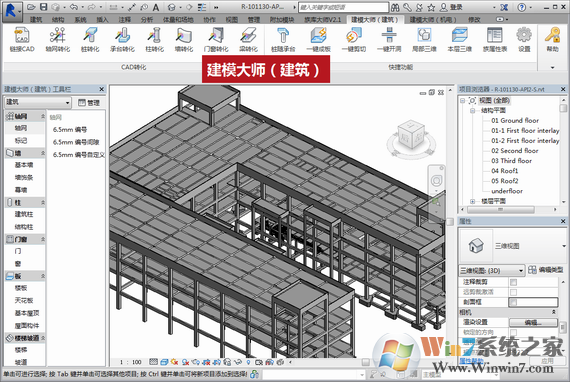
Task: Toggle the 锁定的方向 checkbox
Action: (x=513, y=332)
